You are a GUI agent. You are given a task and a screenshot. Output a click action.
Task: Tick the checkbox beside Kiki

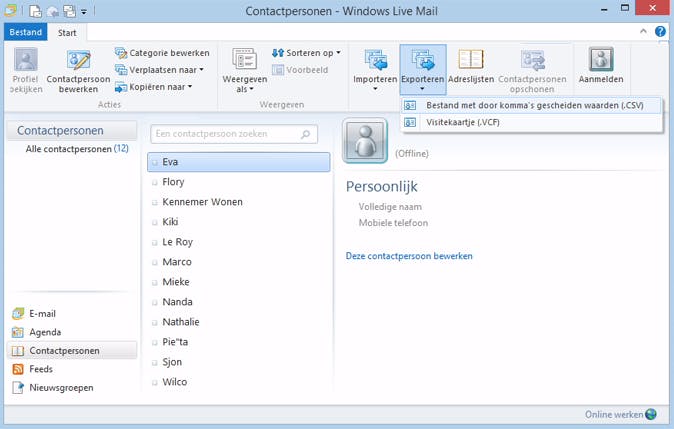pyautogui.click(x=155, y=223)
